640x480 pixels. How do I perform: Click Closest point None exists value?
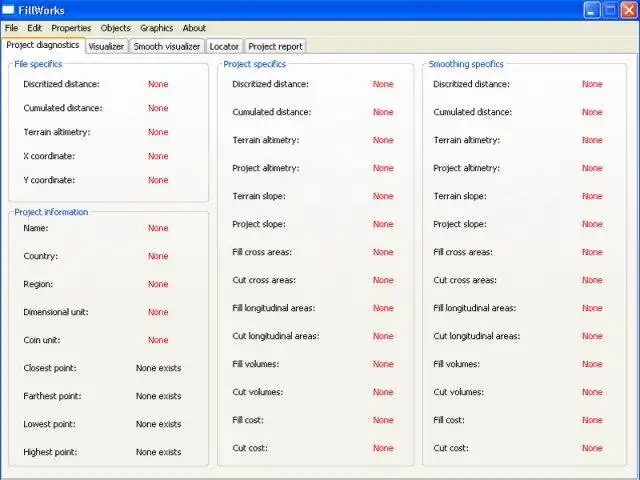click(x=158, y=368)
